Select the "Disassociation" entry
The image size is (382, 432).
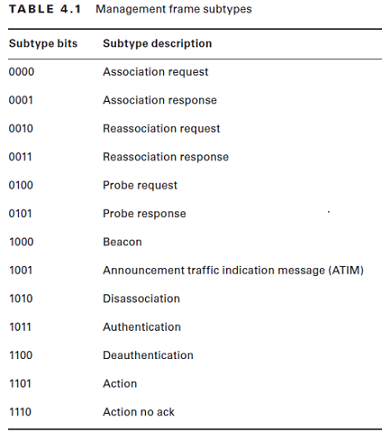(x=141, y=299)
